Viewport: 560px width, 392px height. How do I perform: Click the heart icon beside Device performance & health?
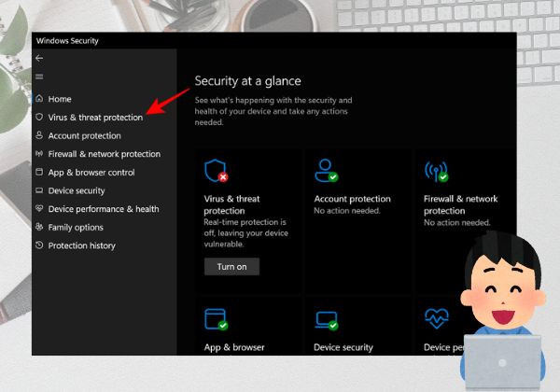point(39,208)
